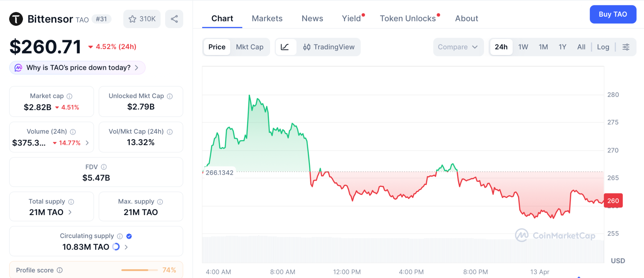Switch to Token Unlocks tab

coord(408,19)
